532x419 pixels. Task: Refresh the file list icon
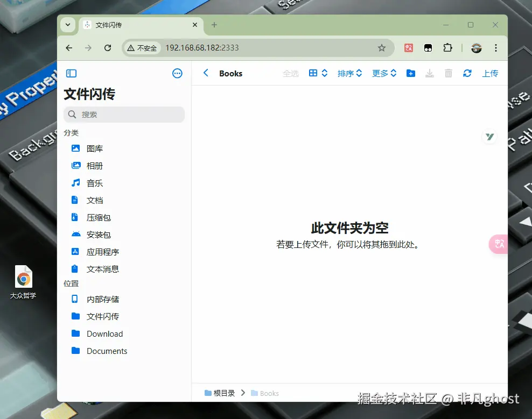tap(467, 73)
